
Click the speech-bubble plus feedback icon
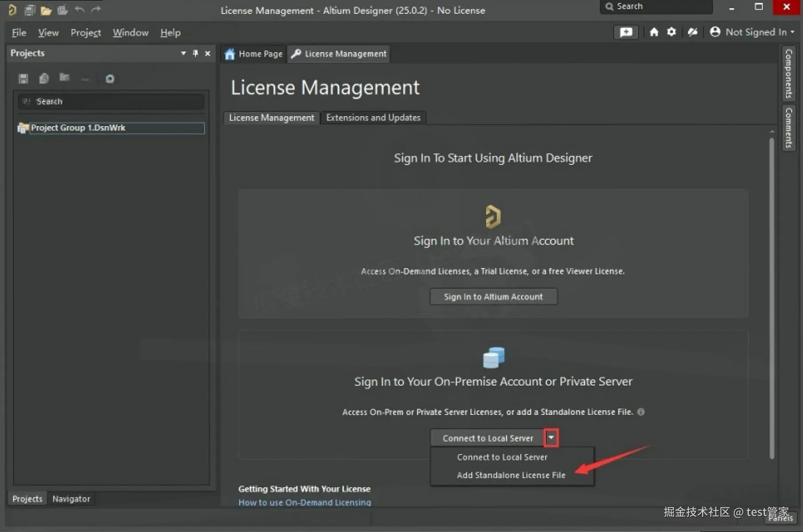(x=626, y=32)
